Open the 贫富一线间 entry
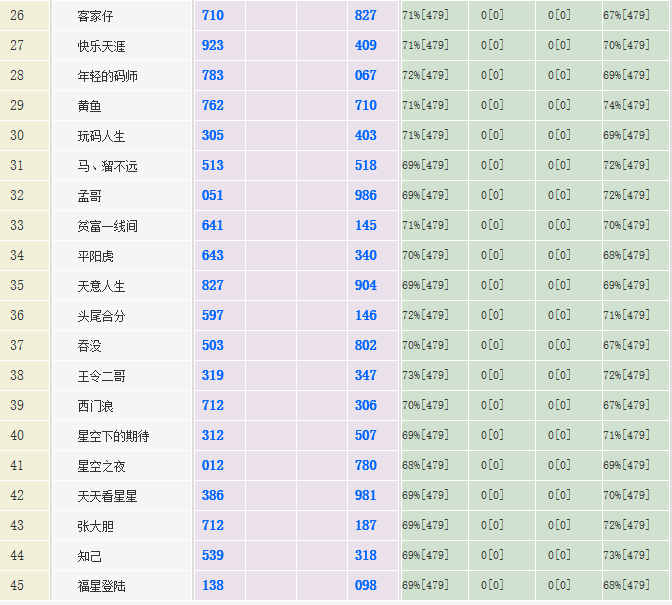The height and width of the screenshot is (605, 672). [x=108, y=226]
